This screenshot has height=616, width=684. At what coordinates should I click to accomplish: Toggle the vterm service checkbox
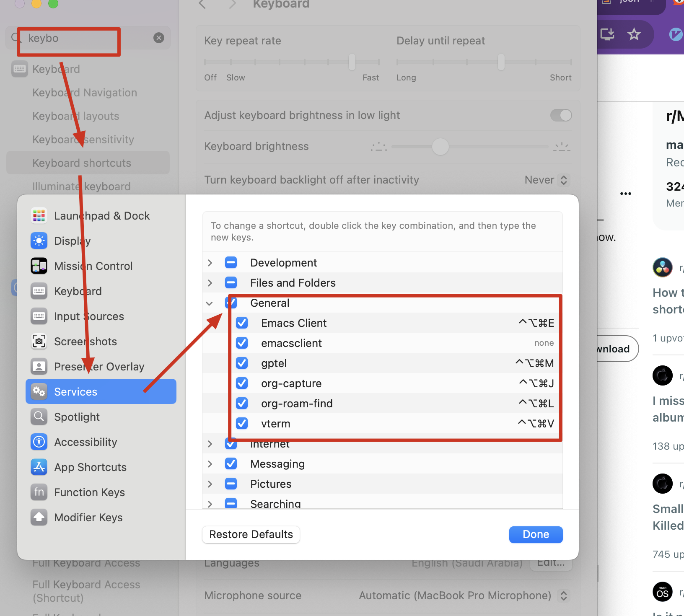pyautogui.click(x=242, y=423)
